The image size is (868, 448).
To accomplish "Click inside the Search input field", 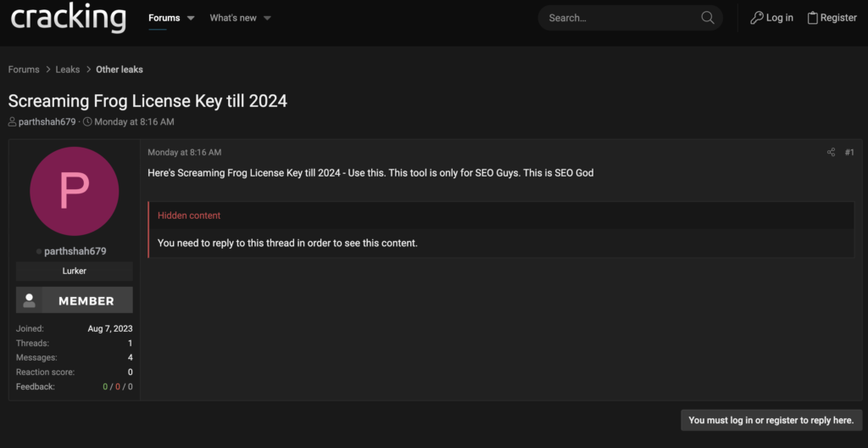I will click(619, 18).
